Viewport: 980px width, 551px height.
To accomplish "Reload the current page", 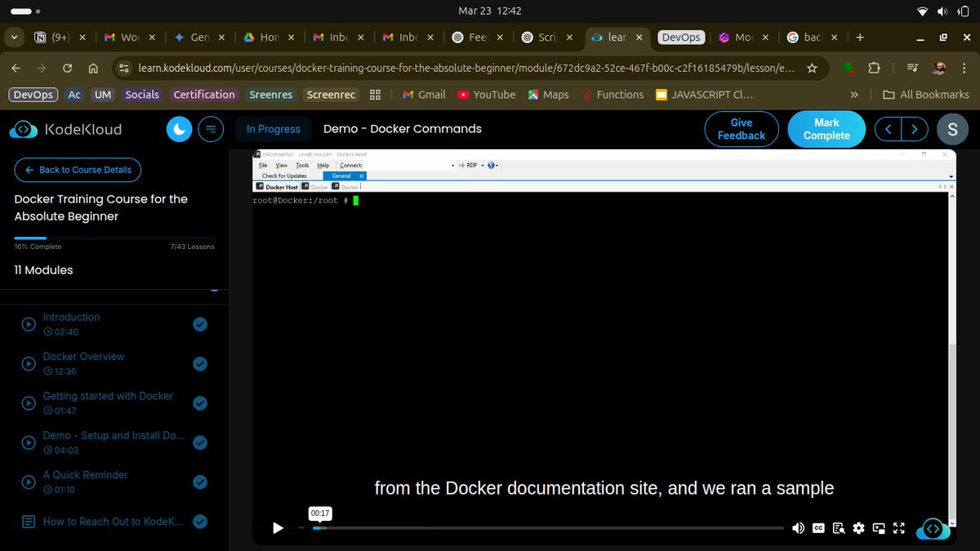I will [x=67, y=69].
